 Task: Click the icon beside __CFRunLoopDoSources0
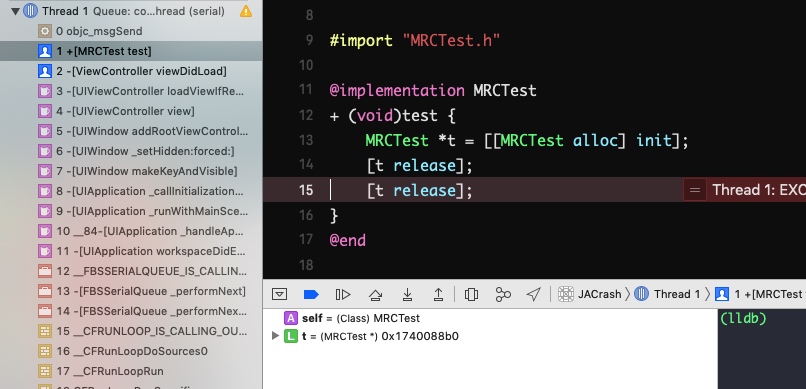pyautogui.click(x=45, y=351)
